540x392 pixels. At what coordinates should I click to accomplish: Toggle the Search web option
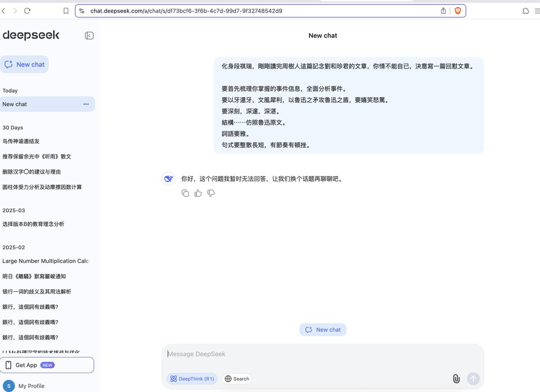pyautogui.click(x=237, y=379)
